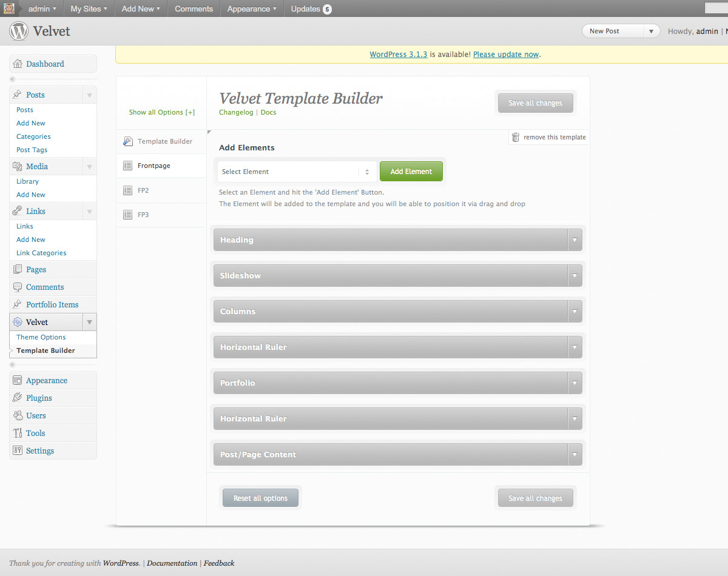
Task: Collapse the menu using arrow below Velvet submenu
Action: coord(12,364)
